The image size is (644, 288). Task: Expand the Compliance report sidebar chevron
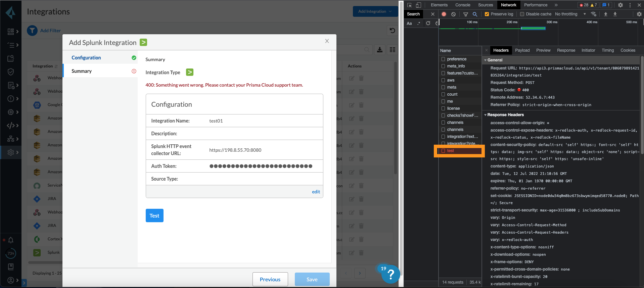17,85
